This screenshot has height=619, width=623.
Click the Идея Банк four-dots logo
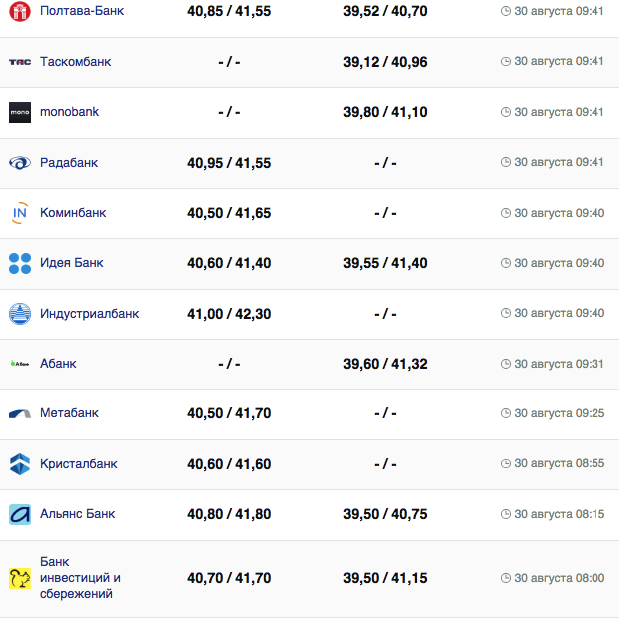pyautogui.click(x=20, y=263)
